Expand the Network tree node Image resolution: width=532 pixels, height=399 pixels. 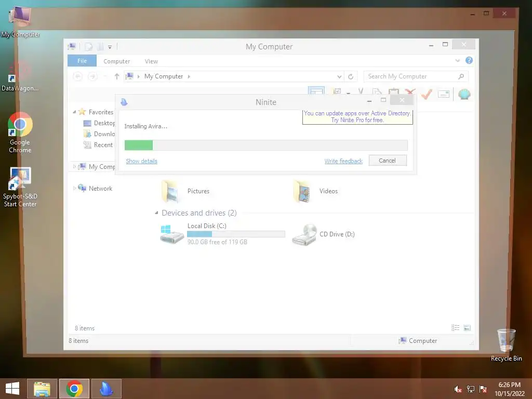(x=74, y=188)
